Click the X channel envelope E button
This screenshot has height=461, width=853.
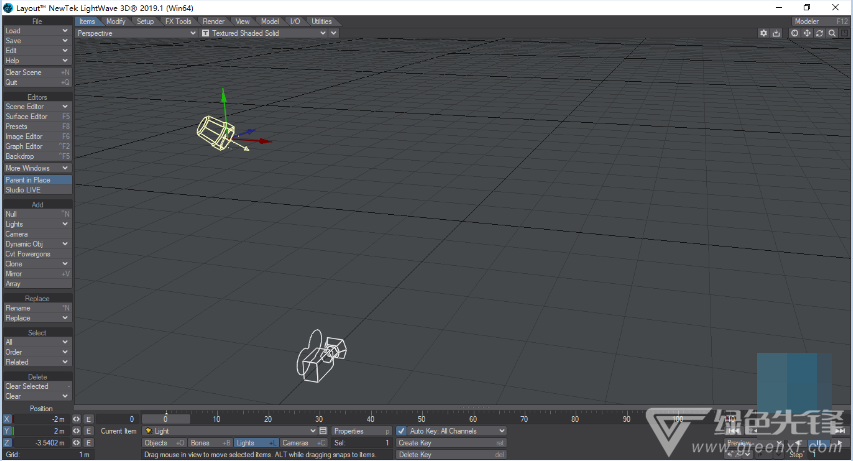coord(89,419)
